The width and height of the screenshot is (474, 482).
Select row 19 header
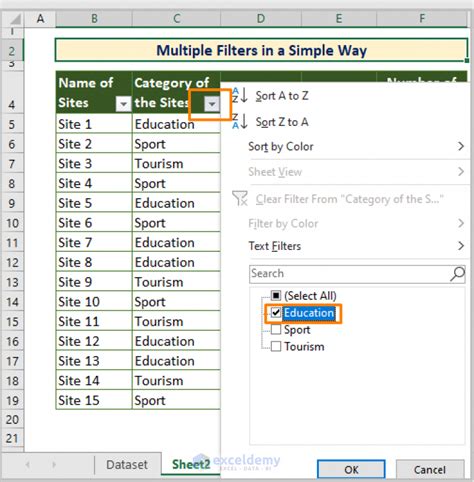pos(12,400)
